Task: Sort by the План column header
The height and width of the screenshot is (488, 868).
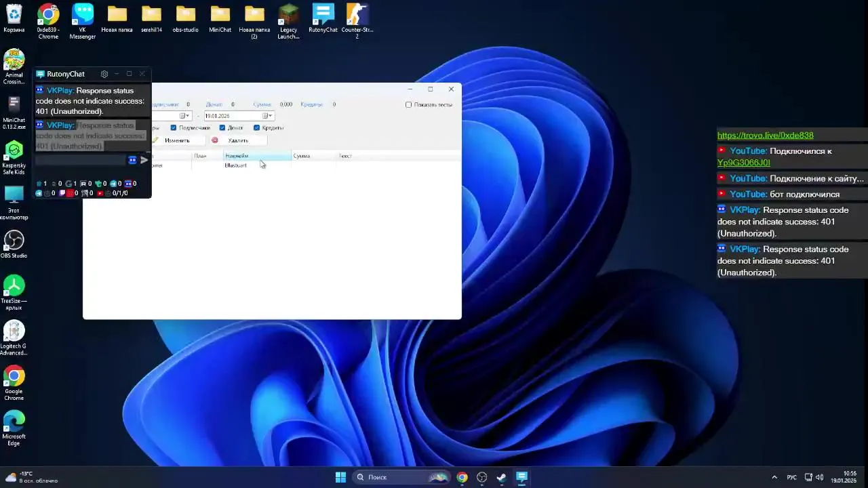Action: click(x=208, y=156)
